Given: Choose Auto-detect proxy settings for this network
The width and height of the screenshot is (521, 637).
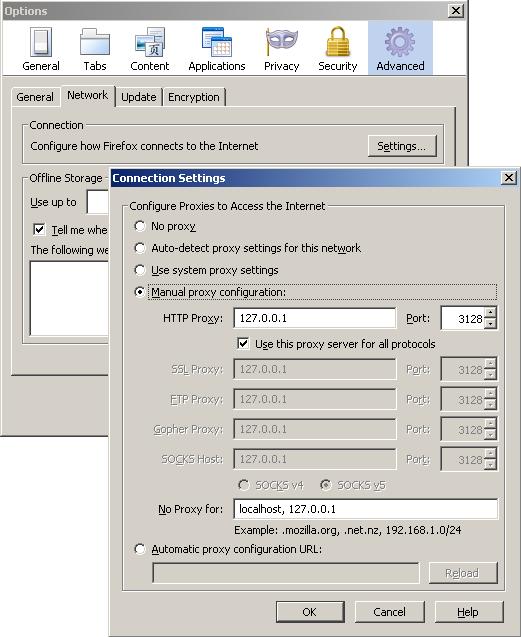Looking at the screenshot, I should pyautogui.click(x=140, y=248).
